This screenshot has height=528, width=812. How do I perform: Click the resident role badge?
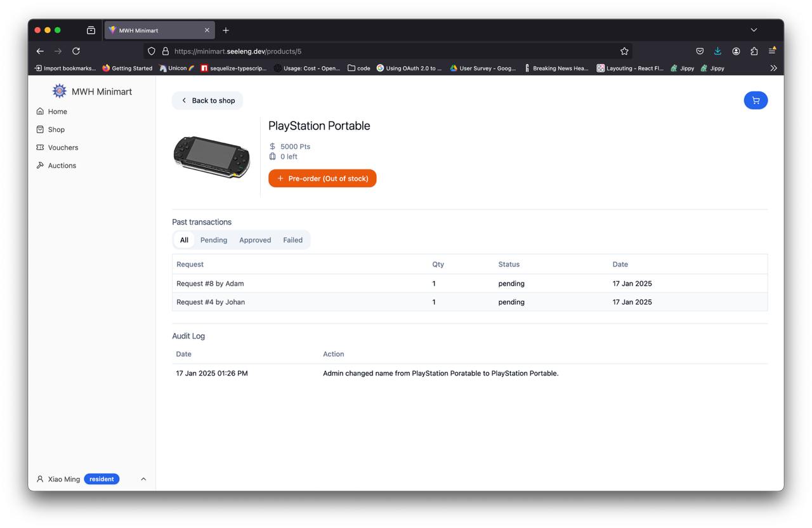coord(101,479)
